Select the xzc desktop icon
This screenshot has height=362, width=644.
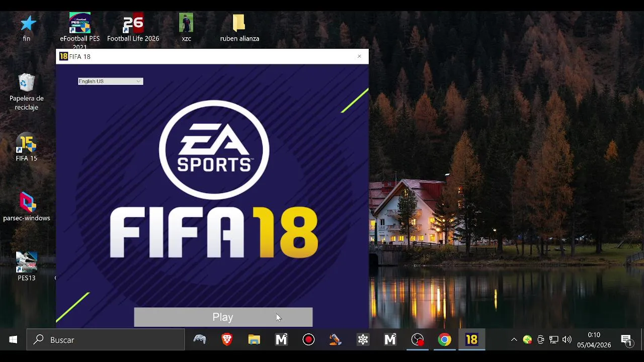186,28
